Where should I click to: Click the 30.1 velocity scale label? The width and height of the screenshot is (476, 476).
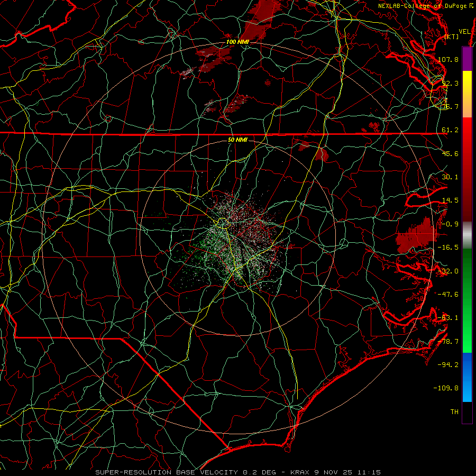click(450, 177)
